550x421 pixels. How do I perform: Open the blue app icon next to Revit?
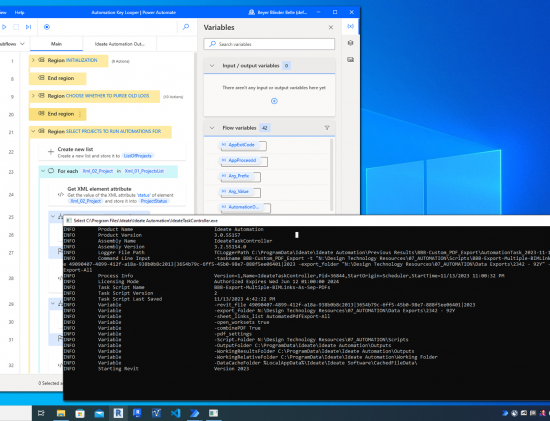[x=137, y=413]
